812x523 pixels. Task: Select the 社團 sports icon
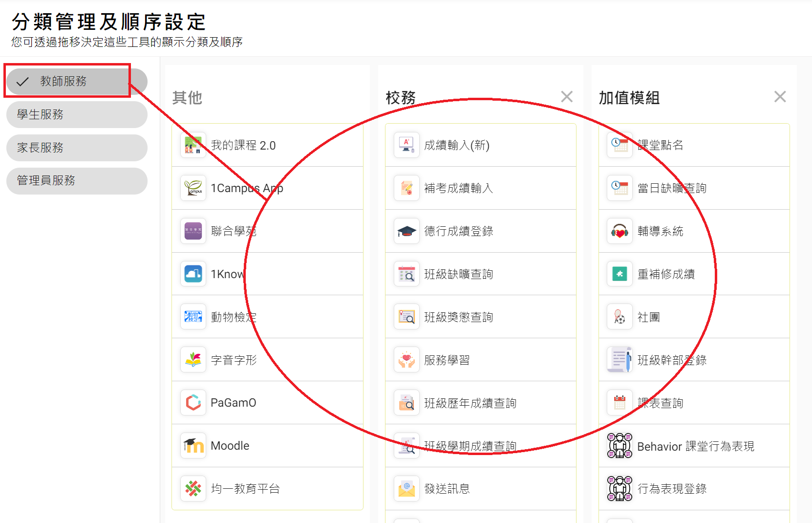(x=620, y=317)
